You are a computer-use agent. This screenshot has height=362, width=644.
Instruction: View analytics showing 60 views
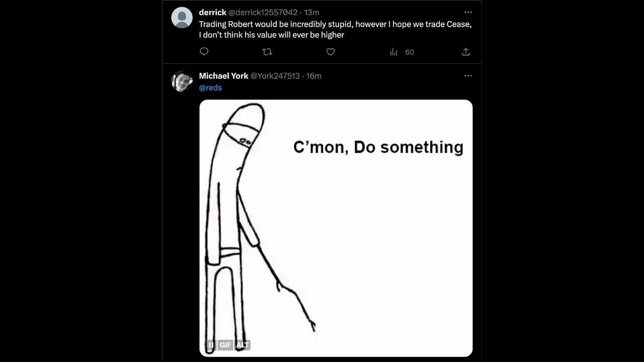pyautogui.click(x=401, y=52)
